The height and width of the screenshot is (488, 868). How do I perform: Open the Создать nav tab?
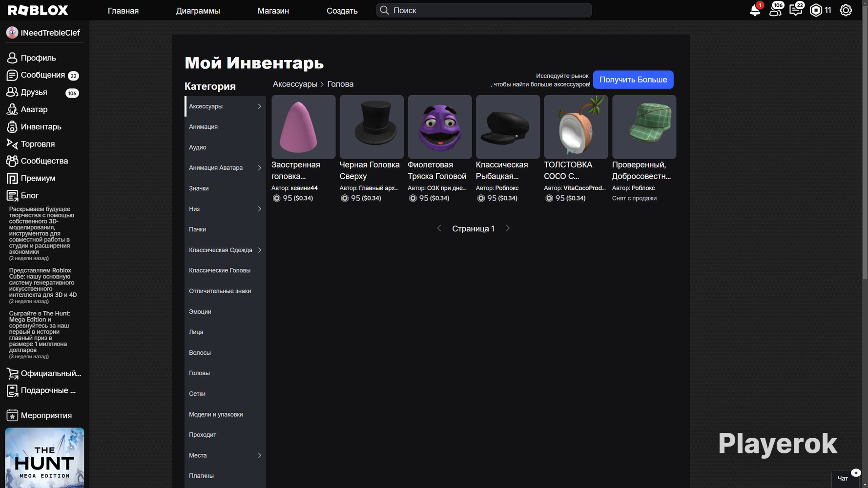point(342,11)
